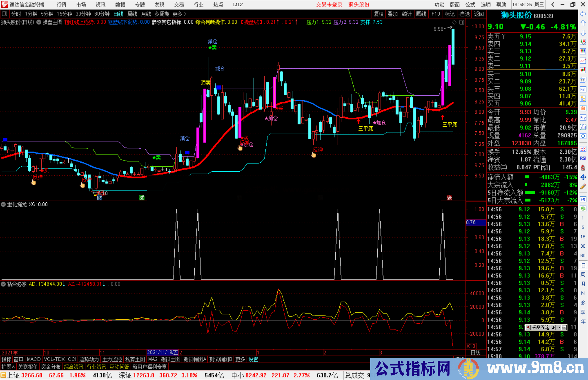Open the F10 company info sidebar icon
Image resolution: width=588 pixels, height=380 pixels.
click(x=583, y=89)
